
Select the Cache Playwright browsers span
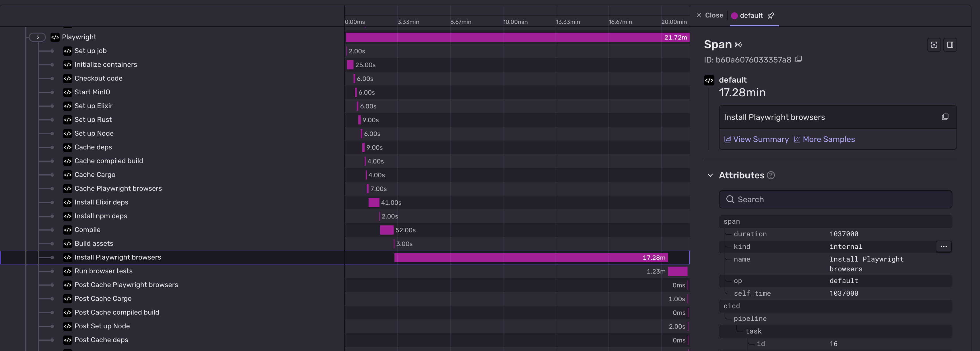pyautogui.click(x=118, y=189)
